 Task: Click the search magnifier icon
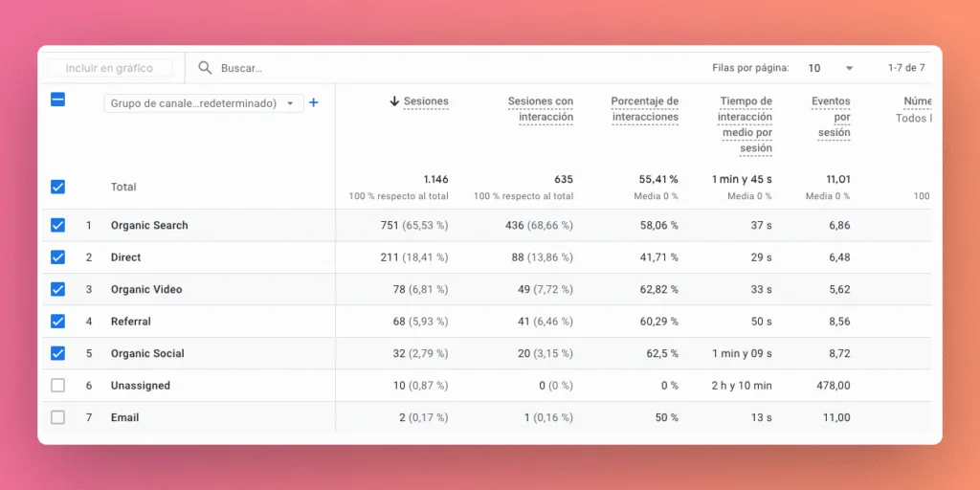[x=205, y=68]
